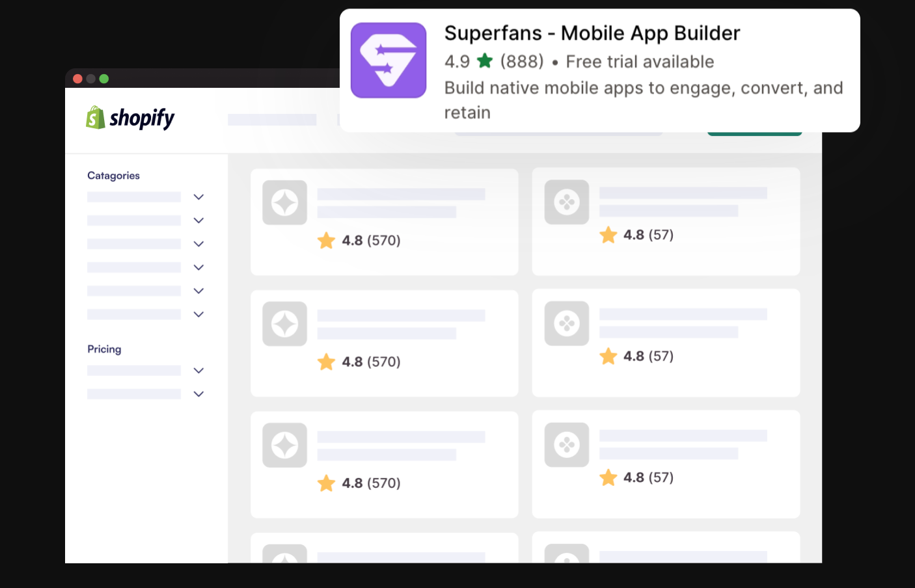
Task: Click the diamond icon on the third left app card
Action: 284,445
